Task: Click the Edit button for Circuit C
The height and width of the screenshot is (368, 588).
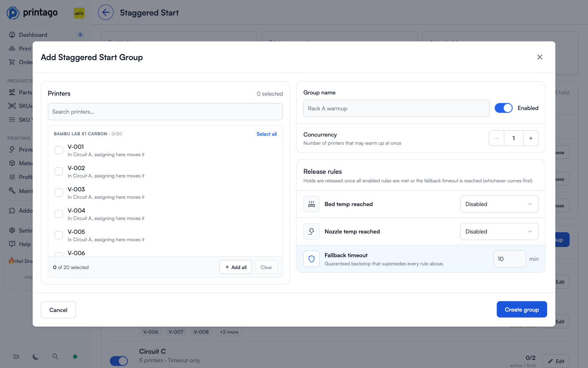Action: click(556, 361)
